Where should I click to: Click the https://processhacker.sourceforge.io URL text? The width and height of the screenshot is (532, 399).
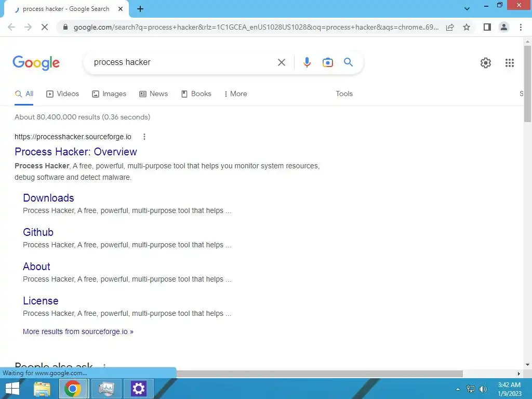[x=73, y=137]
